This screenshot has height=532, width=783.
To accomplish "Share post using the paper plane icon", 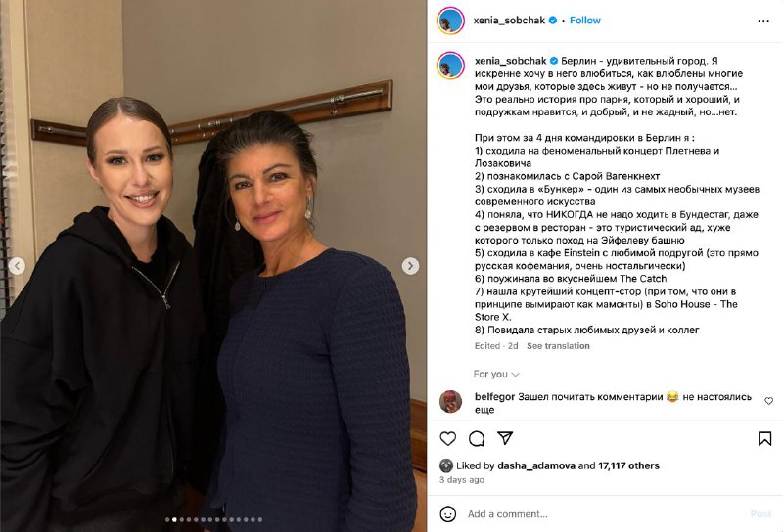I will tap(505, 438).
